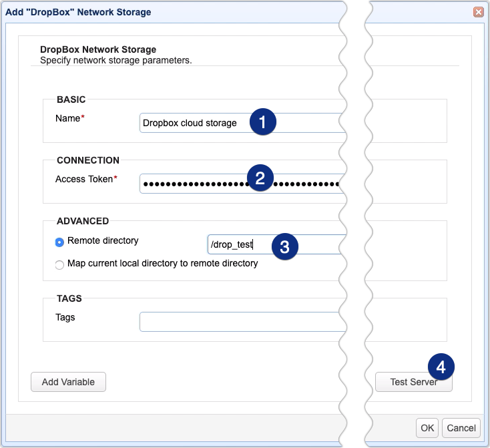The image size is (490, 448).
Task: Click into the masked Access Token field
Action: (x=194, y=184)
